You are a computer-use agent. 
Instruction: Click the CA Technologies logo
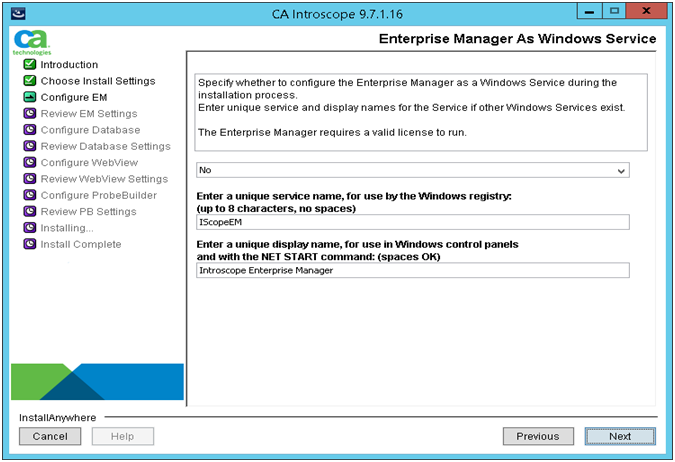26,43
